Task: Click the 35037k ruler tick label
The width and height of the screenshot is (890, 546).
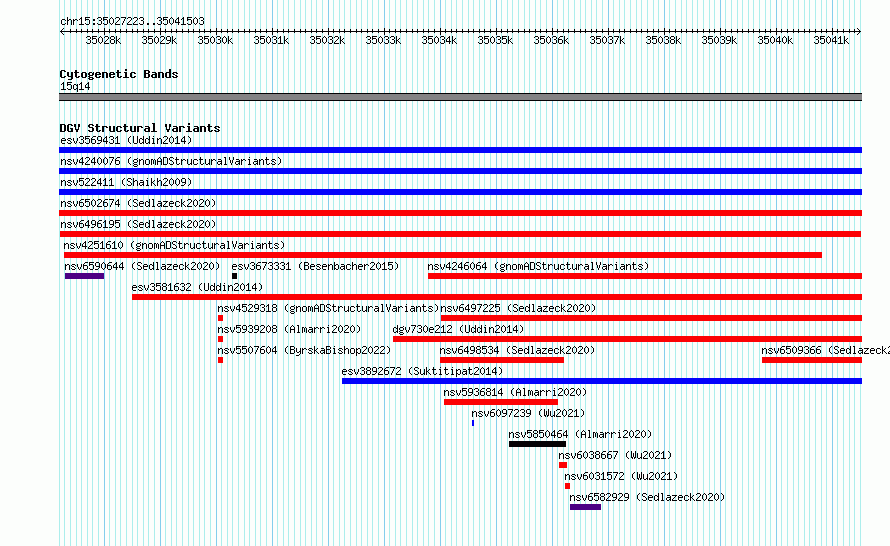Action: click(607, 40)
